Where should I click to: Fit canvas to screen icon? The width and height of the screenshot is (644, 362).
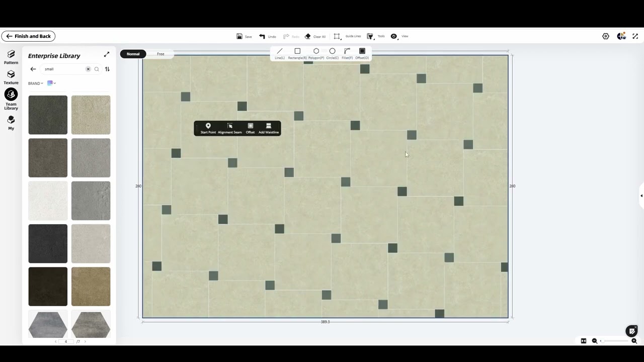pyautogui.click(x=584, y=341)
